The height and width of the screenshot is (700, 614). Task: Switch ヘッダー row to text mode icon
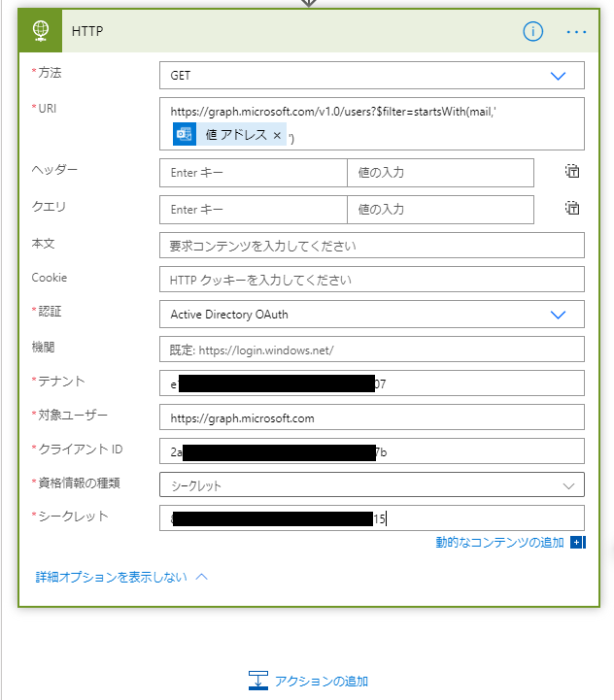coord(572,171)
